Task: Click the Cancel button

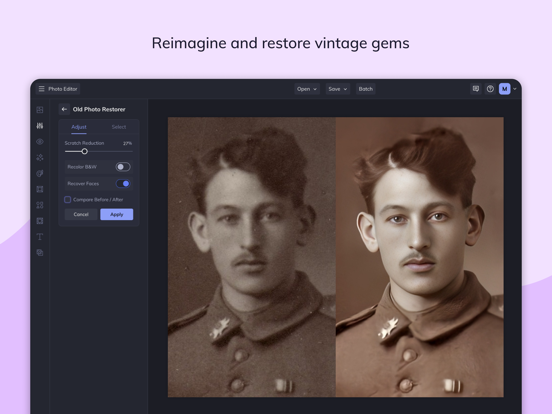Action: tap(81, 214)
